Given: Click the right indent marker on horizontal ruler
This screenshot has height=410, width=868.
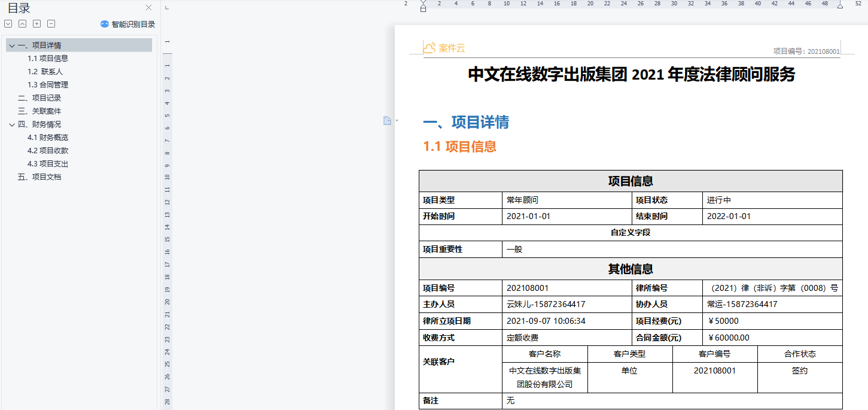Looking at the screenshot, I should (840, 6).
